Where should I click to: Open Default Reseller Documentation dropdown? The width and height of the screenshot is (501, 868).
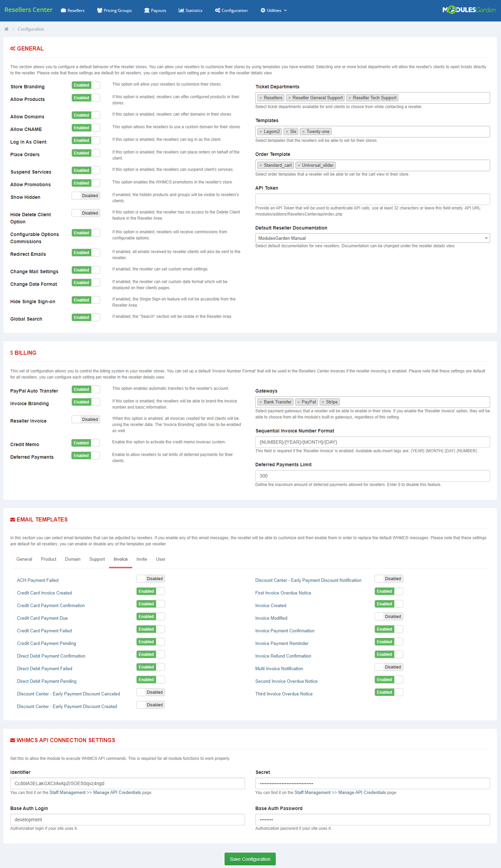(372, 238)
